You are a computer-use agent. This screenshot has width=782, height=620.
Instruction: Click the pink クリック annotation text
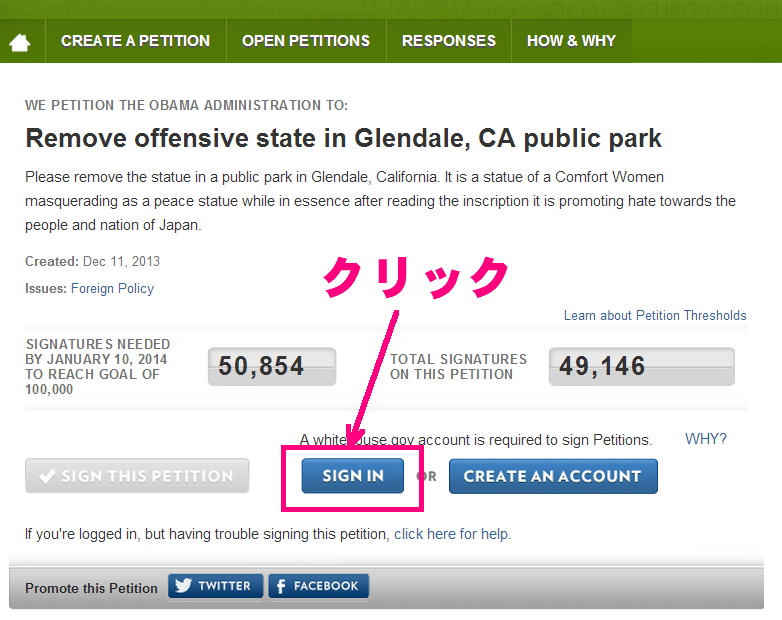pos(416,277)
